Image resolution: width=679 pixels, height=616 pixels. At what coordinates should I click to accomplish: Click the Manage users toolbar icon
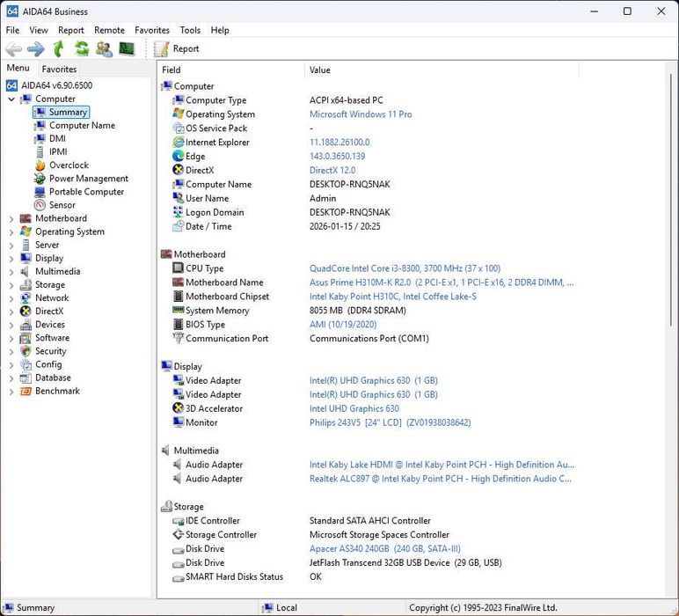(104, 49)
